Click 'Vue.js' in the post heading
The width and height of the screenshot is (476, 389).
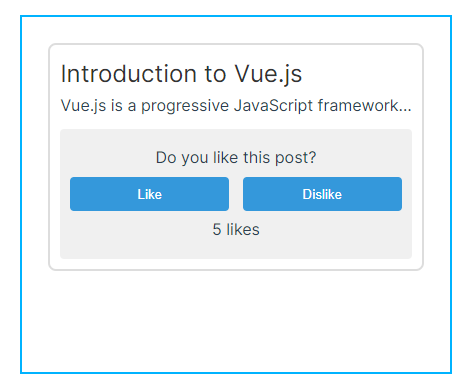pos(268,74)
